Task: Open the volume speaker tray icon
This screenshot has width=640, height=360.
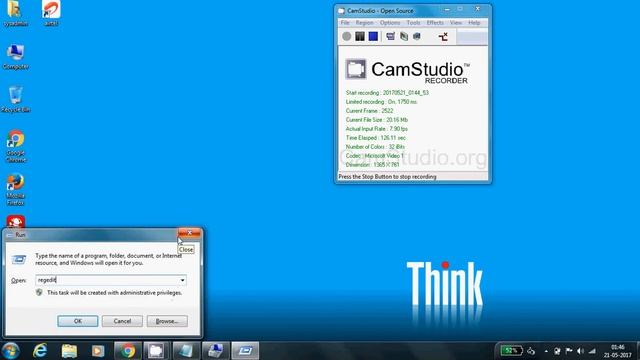Action: [580, 351]
